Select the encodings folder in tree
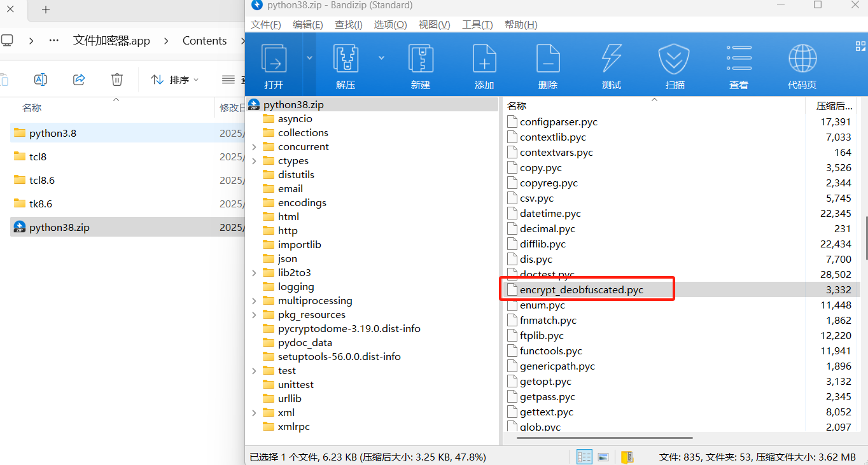The width and height of the screenshot is (868, 465). click(302, 203)
